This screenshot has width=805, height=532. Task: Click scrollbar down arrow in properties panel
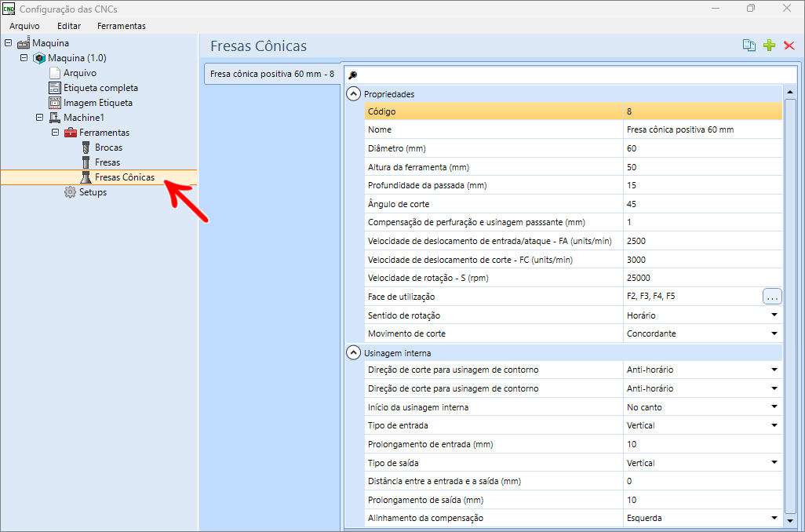pyautogui.click(x=790, y=521)
